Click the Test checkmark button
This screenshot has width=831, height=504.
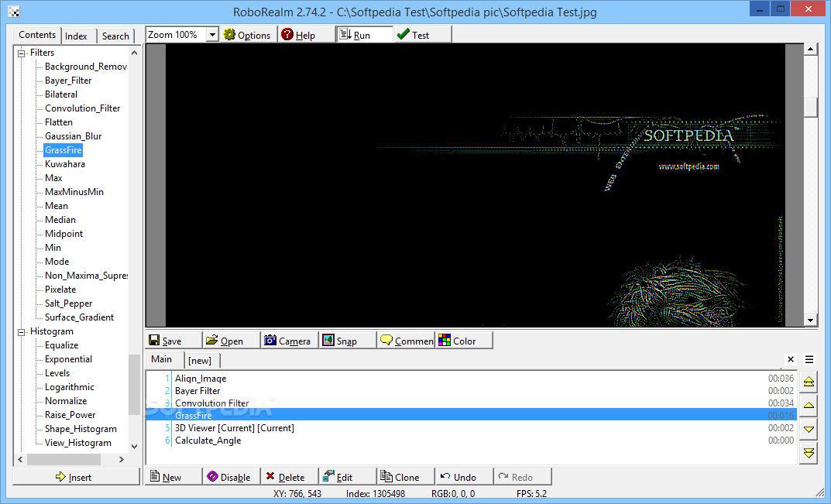click(423, 35)
